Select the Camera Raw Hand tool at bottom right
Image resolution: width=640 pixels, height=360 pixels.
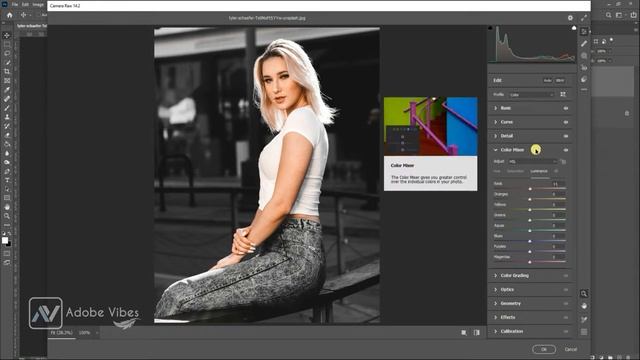584,306
